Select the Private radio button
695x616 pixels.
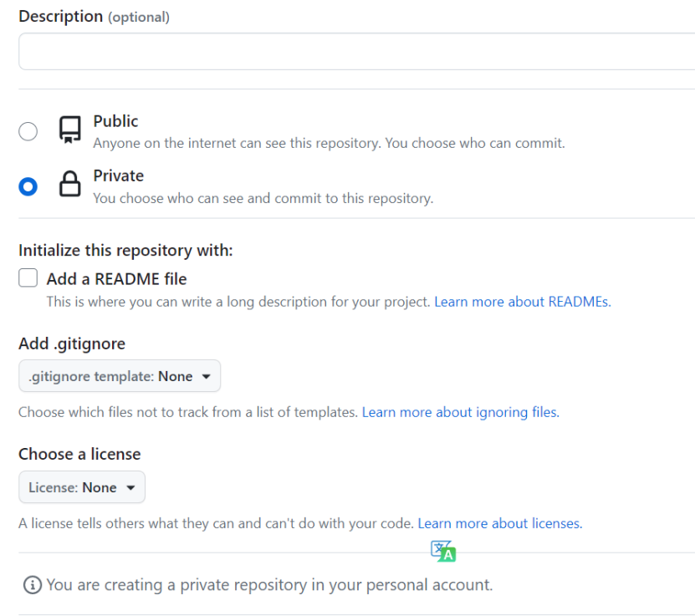pos(28,186)
